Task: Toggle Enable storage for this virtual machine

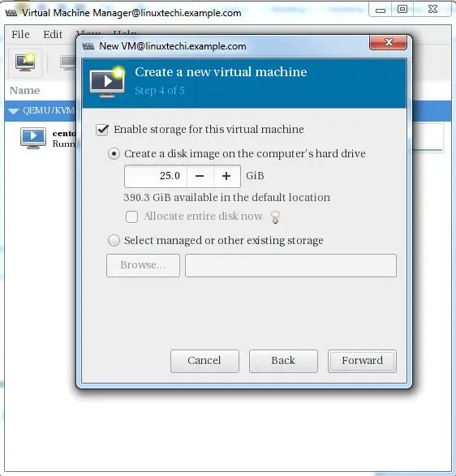Action: pos(102,130)
